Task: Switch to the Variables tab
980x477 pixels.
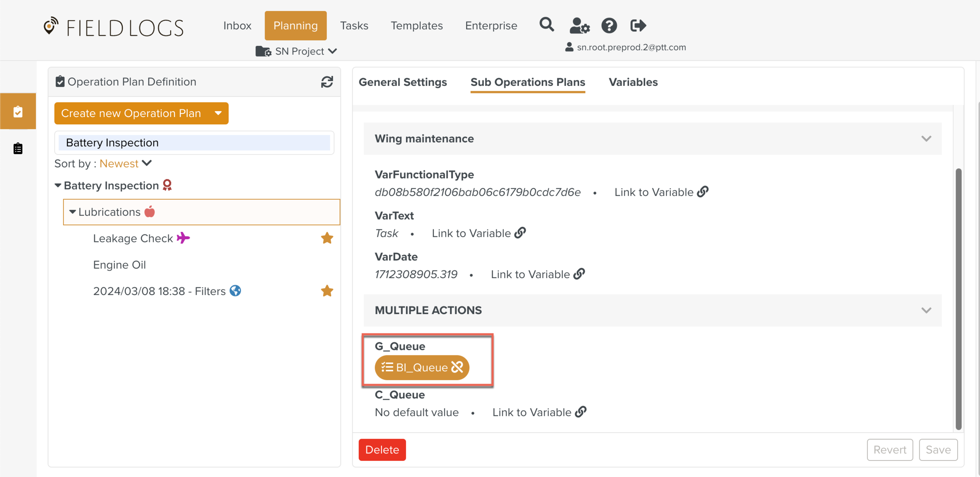Action: tap(633, 82)
